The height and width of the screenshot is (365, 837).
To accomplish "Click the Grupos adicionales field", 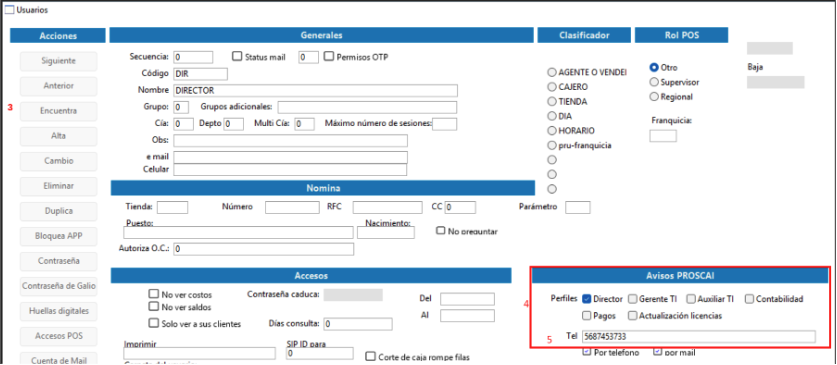I will coord(367,107).
